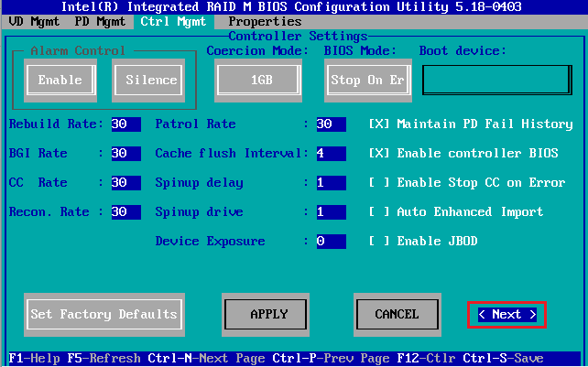
Task: Click the BIOS Mode label
Action: point(360,50)
